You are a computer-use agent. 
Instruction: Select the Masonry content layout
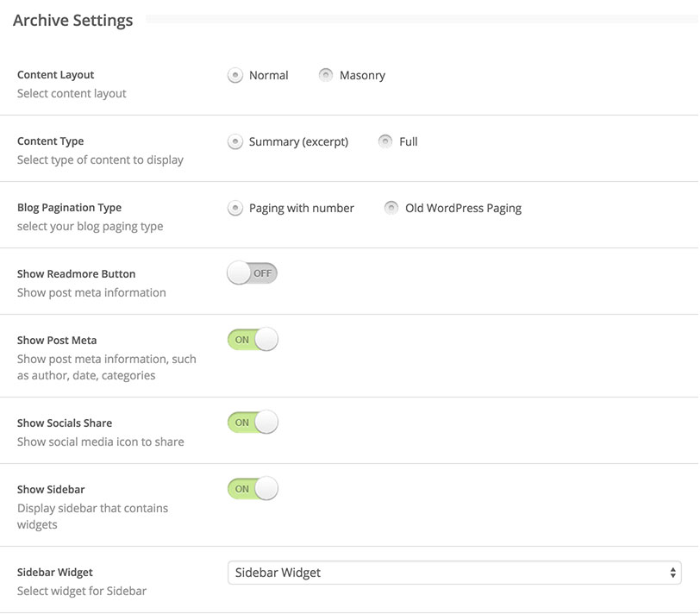tap(326, 75)
